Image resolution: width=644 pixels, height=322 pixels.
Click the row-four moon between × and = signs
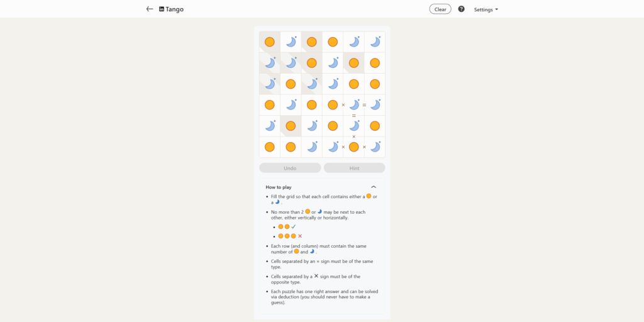[x=354, y=105]
